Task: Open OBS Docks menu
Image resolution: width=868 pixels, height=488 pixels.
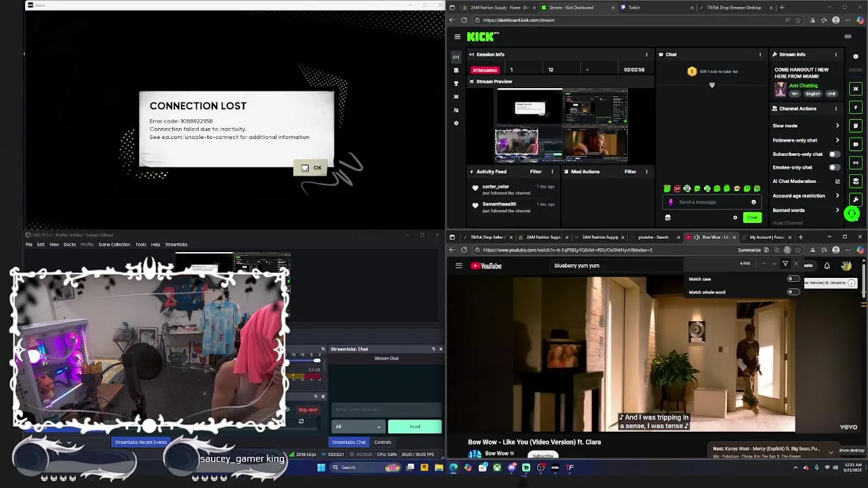Action: click(x=69, y=244)
